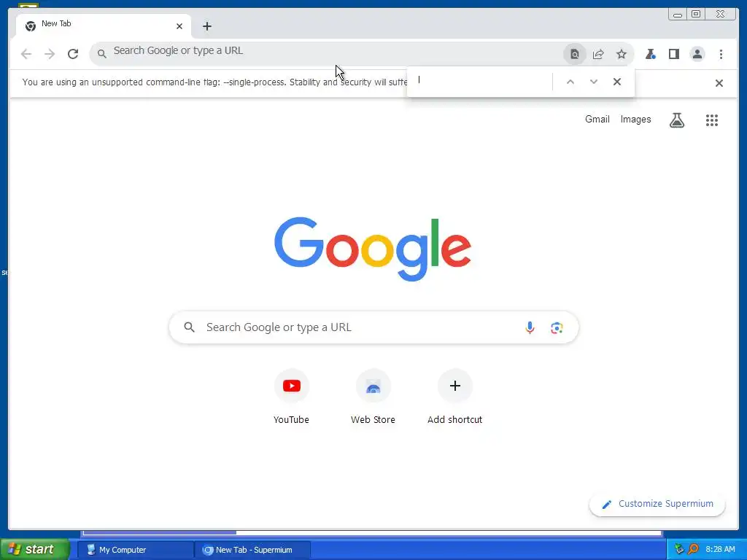747x560 pixels.
Task: Close the find bar
Action: [x=617, y=82]
